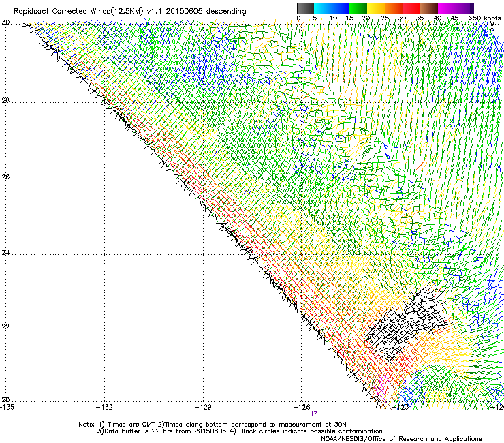Select the '>50 knots' legend label
504x443 pixels.
484,18
